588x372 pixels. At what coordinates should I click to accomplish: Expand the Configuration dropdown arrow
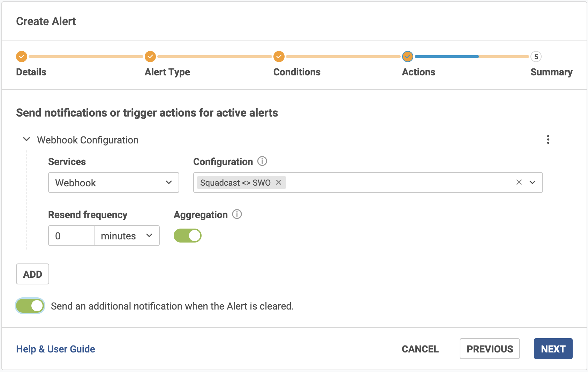point(533,182)
